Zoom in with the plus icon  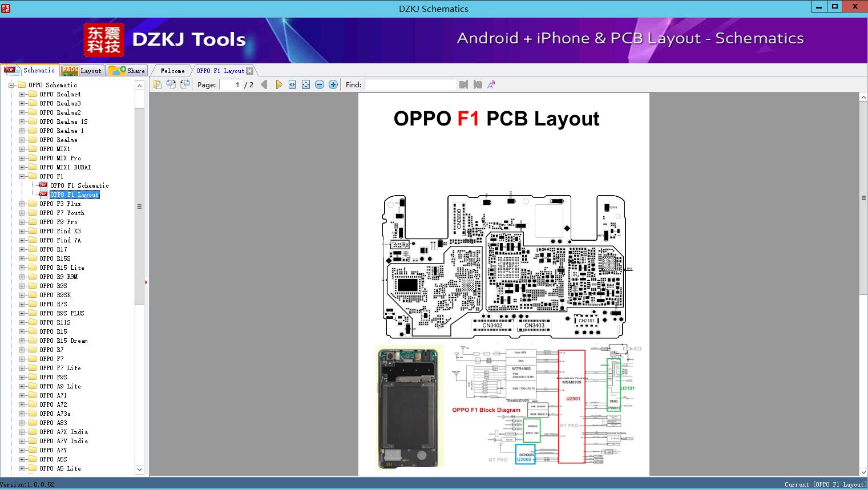tap(333, 84)
